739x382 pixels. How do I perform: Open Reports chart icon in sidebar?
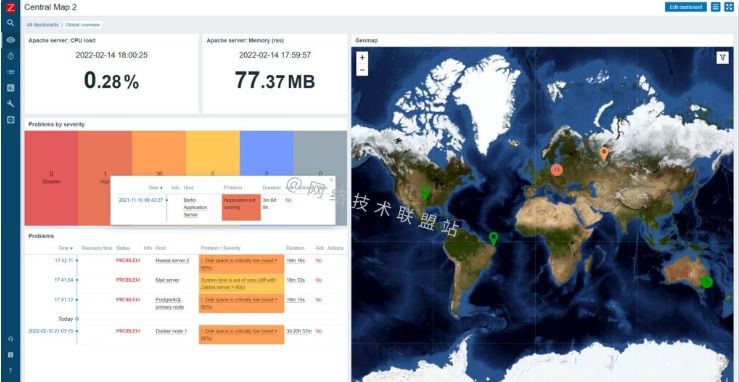10,88
